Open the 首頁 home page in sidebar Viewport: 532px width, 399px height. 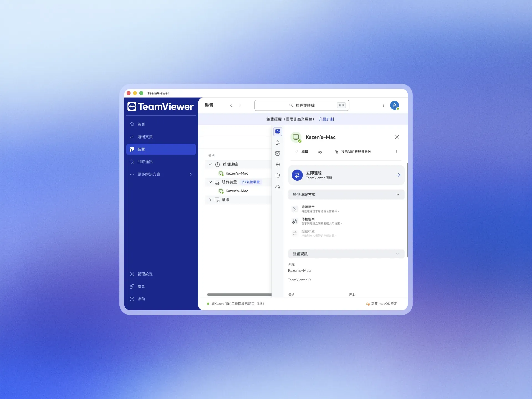point(161,124)
